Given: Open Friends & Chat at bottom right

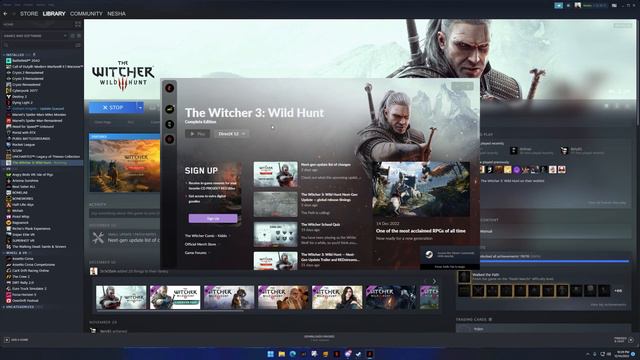Looking at the screenshot, I should click(624, 340).
